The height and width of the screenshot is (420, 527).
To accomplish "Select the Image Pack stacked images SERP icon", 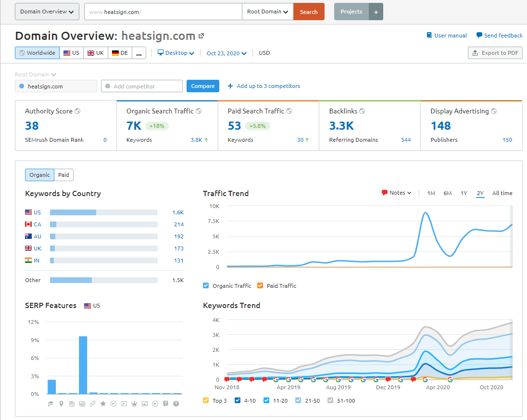I will tap(82, 404).
